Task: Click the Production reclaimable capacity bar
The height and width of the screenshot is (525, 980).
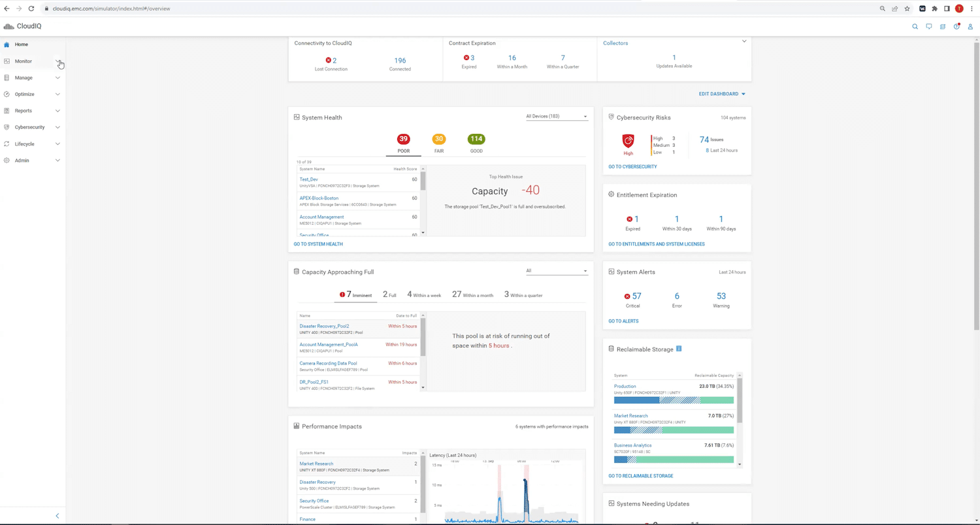Action: coord(674,400)
